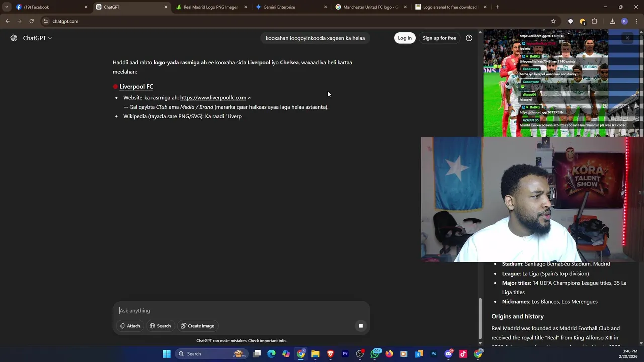Launch Microsoft Edge from the taskbar
Viewport: 644px width, 362px height.
[x=271, y=354]
